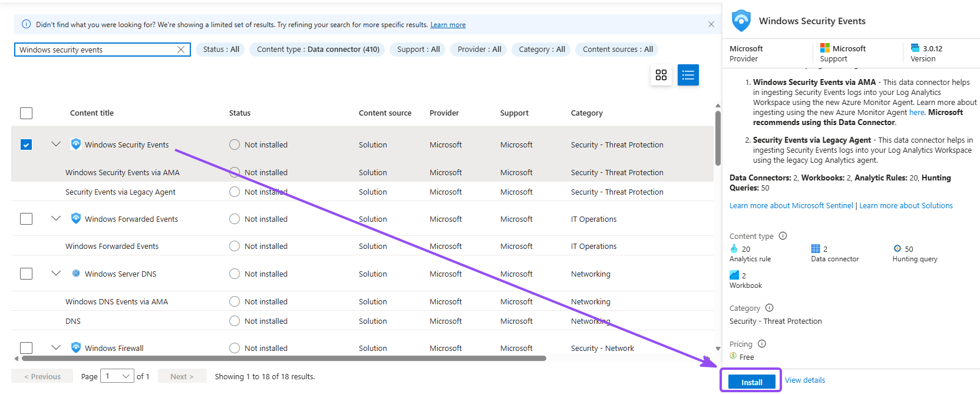Image resolution: width=980 pixels, height=394 pixels.
Task: Go to Previous results page
Action: click(x=42, y=376)
